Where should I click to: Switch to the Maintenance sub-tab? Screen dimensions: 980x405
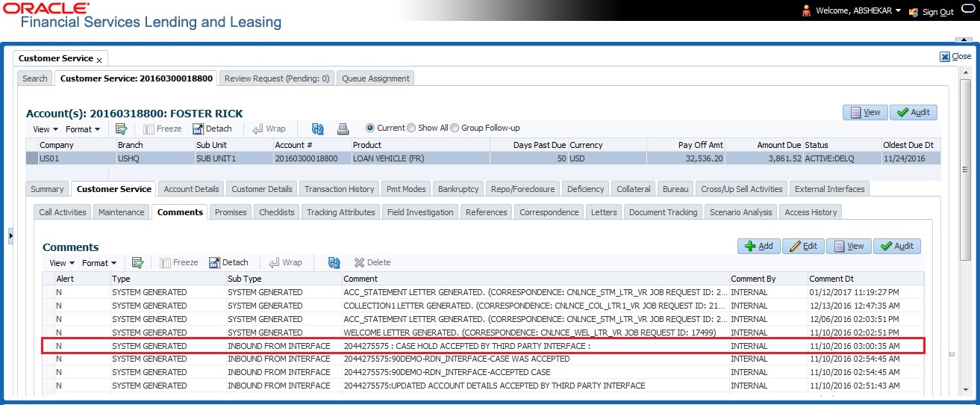click(x=122, y=212)
